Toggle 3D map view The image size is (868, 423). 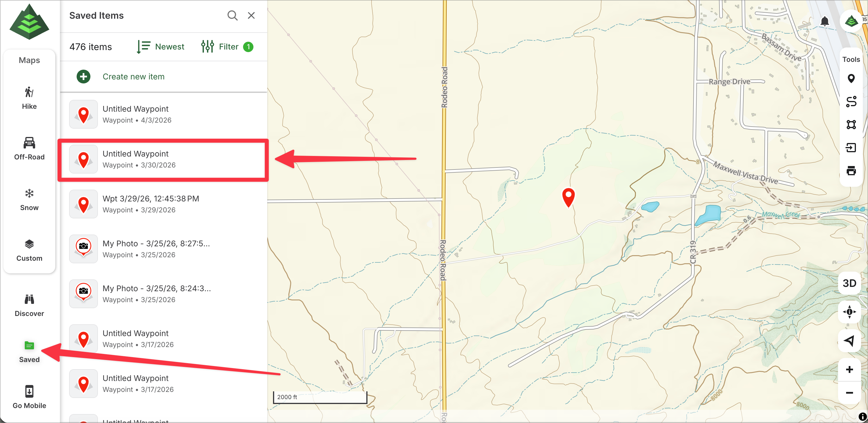coord(849,283)
